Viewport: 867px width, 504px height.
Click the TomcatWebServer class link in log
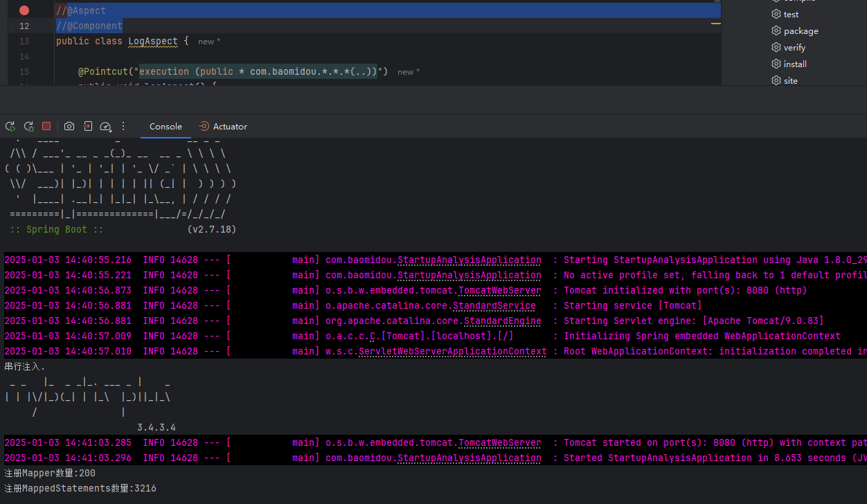499,291
